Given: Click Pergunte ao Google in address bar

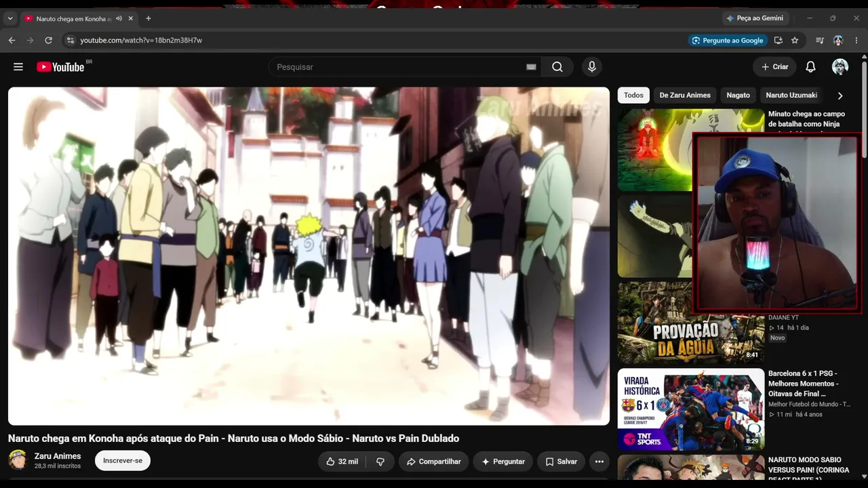Looking at the screenshot, I should 727,41.
